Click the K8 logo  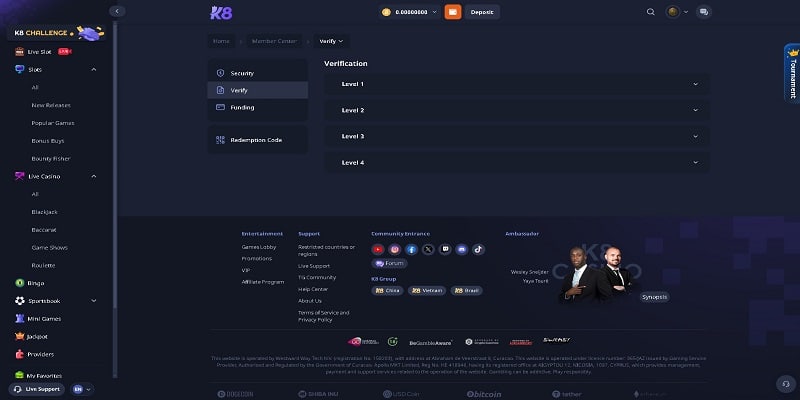221,12
